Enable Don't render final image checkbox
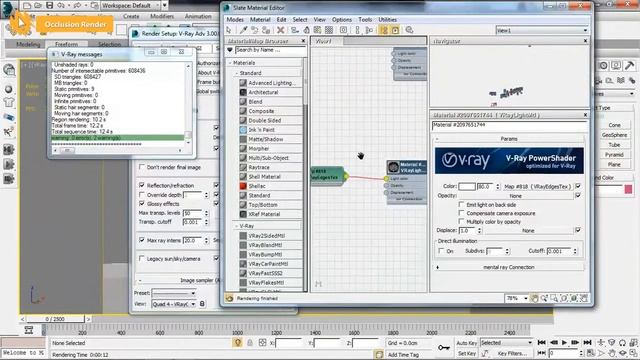Viewport: 640px width, 360px height. pos(142,167)
